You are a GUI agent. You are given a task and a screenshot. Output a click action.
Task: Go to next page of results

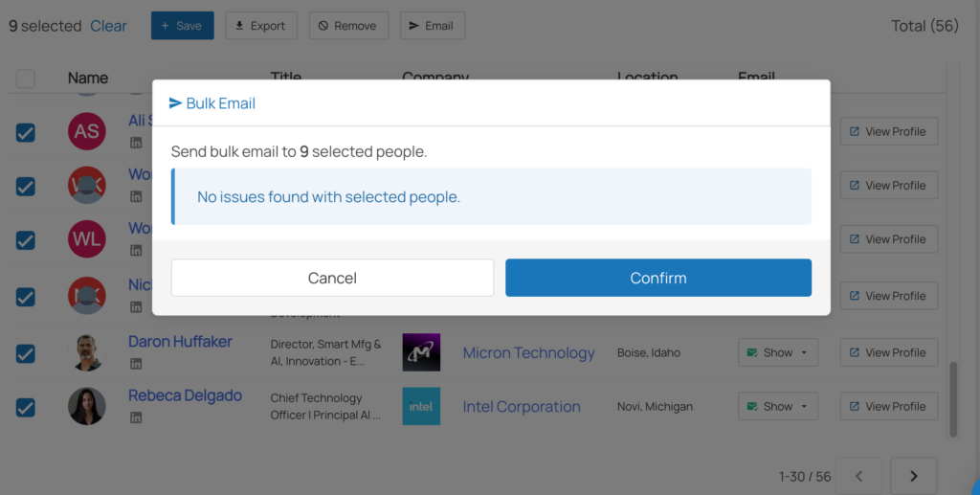[913, 476]
